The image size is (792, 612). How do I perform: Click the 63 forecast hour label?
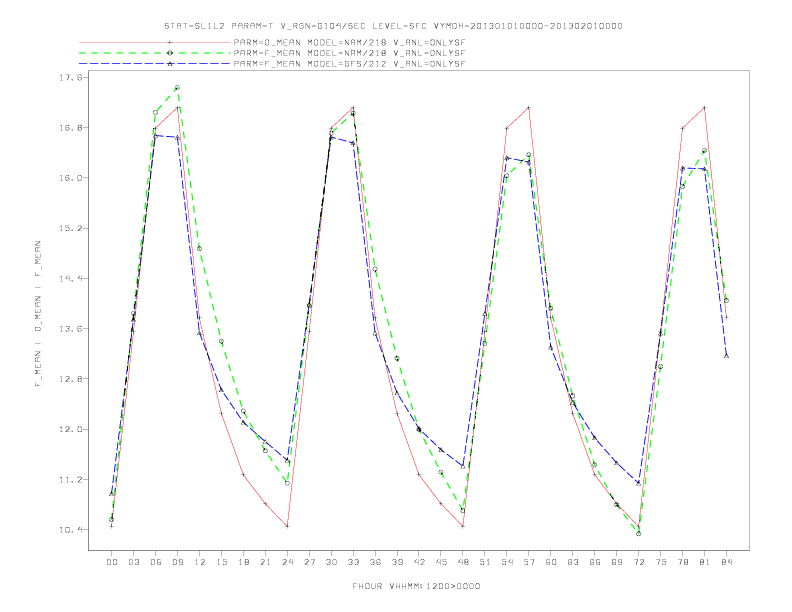[573, 562]
